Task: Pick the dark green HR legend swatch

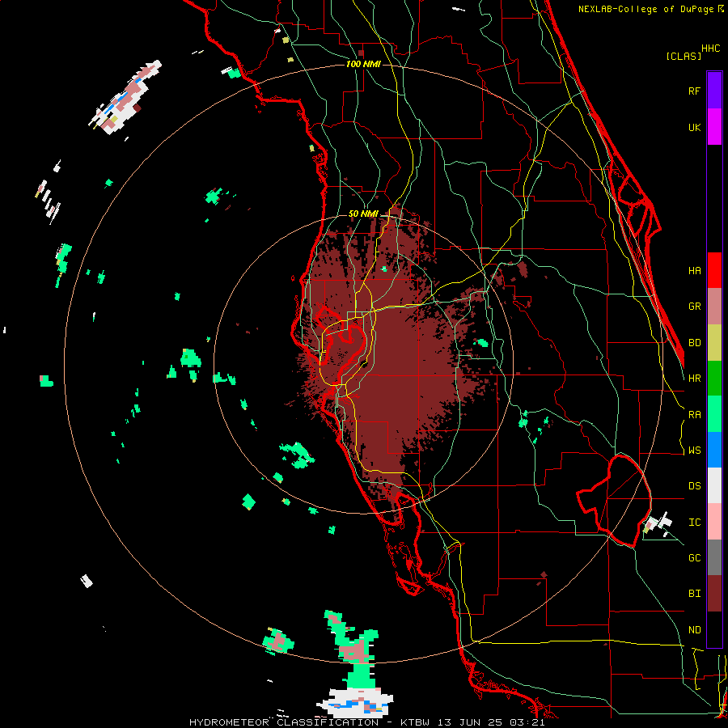Action: click(714, 379)
